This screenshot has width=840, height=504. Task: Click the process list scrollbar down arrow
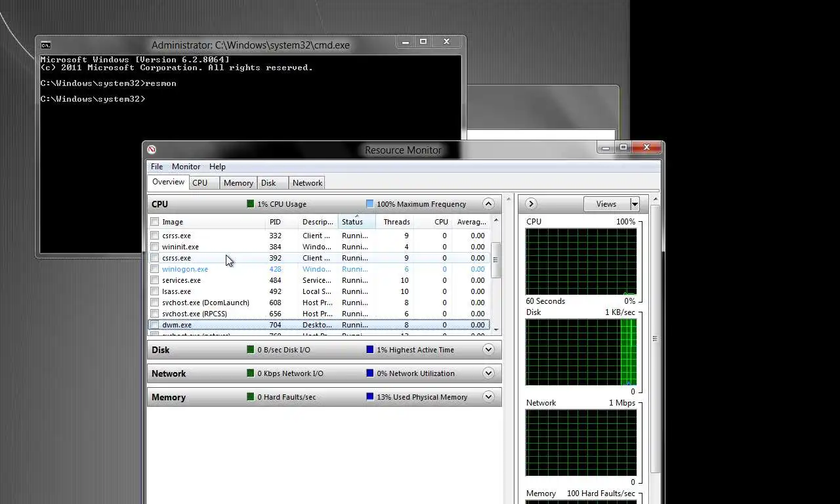point(496,329)
